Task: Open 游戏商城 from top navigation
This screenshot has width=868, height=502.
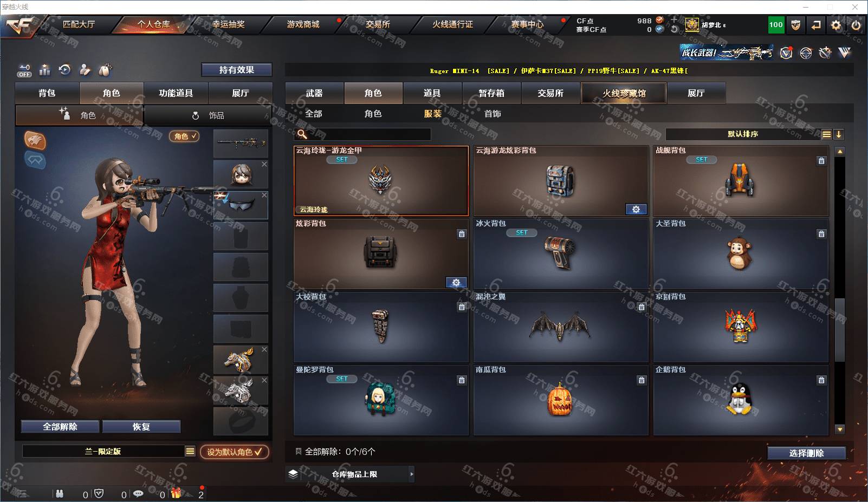Action: [x=303, y=24]
